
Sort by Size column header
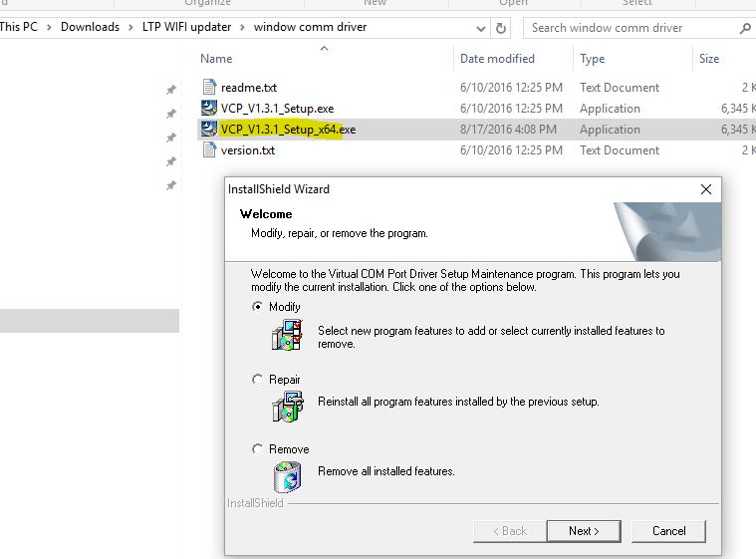point(709,59)
